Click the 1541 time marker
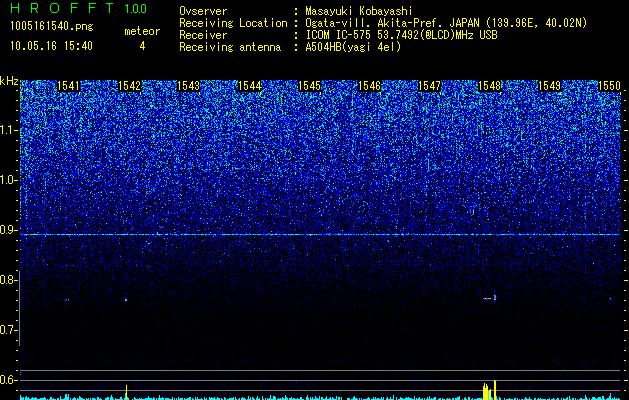The width and height of the screenshot is (629, 400). point(69,86)
